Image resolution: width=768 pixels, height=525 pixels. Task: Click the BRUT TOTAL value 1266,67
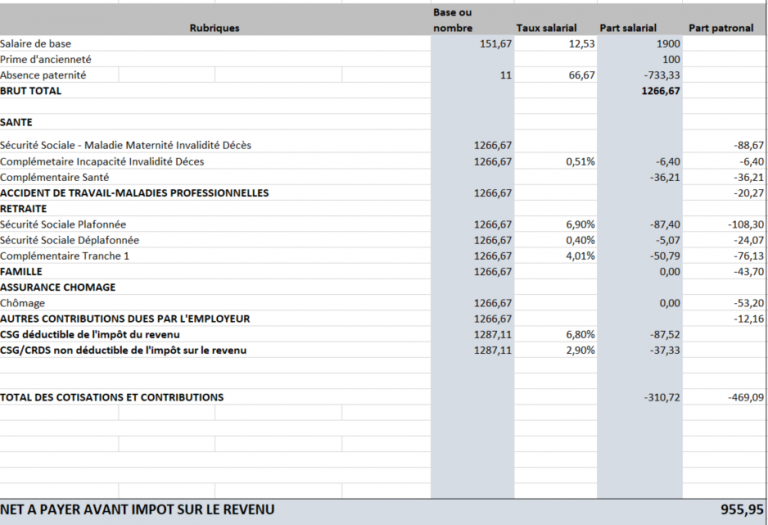[661, 91]
